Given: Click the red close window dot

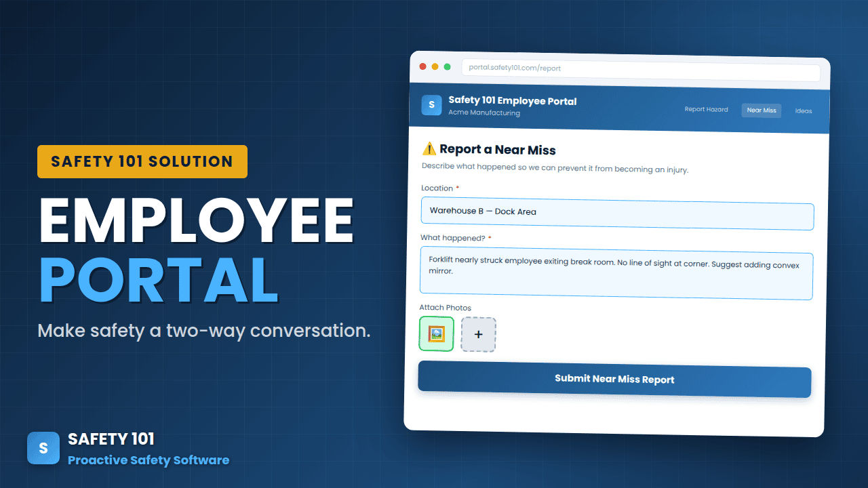Looking at the screenshot, I should [423, 66].
